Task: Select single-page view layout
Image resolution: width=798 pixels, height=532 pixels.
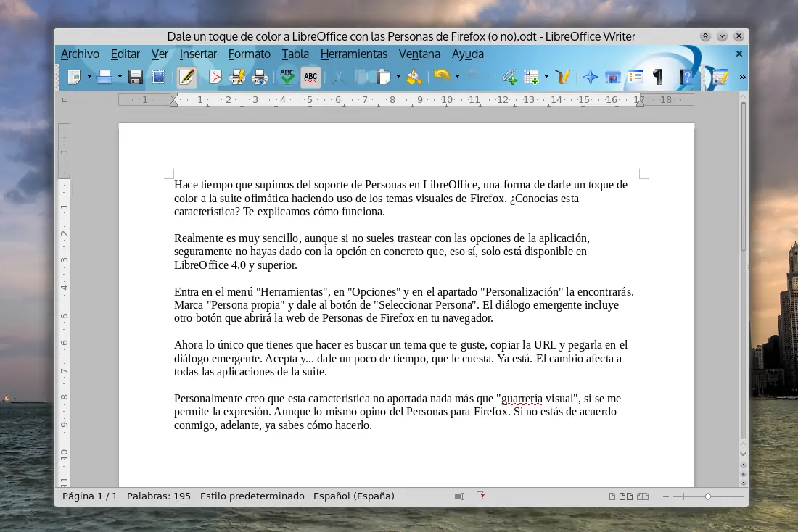Action: (x=612, y=496)
